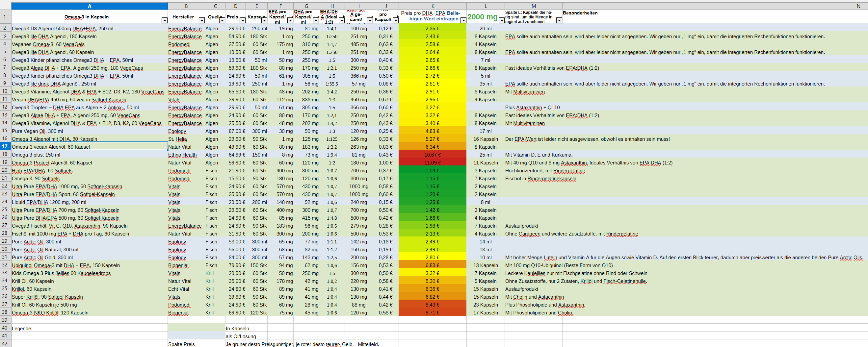Open filter dropdown next to 2000 mg

(x=501, y=20)
